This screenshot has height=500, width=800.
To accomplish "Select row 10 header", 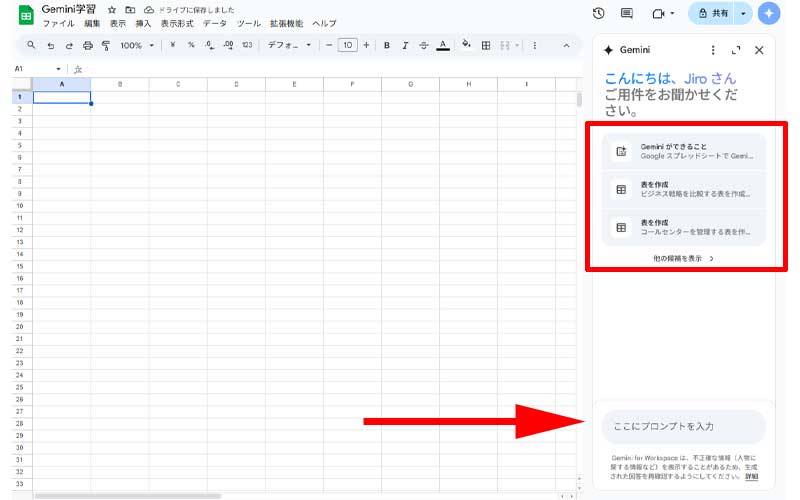I will click(20, 206).
